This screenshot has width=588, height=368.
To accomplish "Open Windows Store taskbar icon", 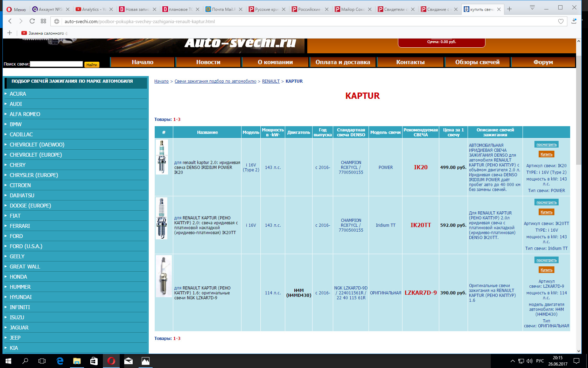I will pyautogui.click(x=94, y=361).
